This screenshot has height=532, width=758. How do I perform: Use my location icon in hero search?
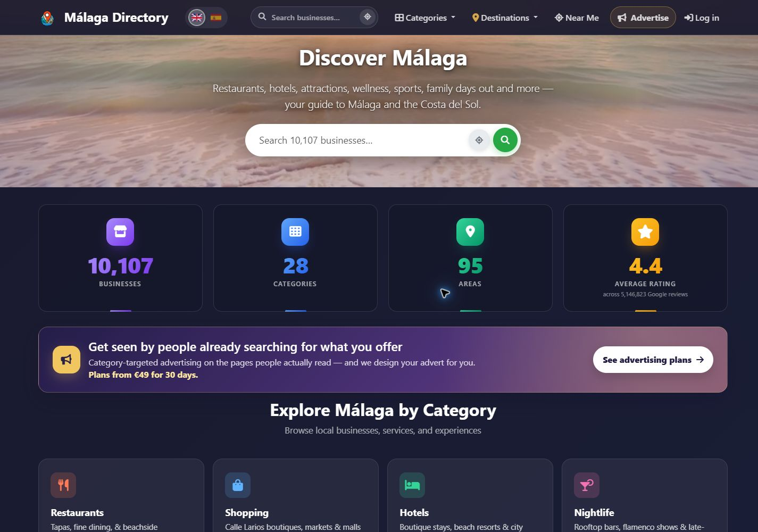[x=479, y=140]
